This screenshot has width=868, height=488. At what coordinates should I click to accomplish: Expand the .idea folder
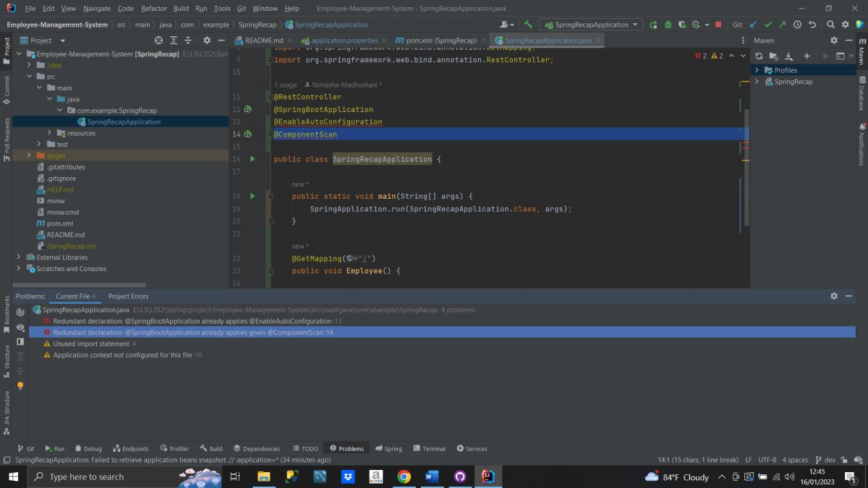click(x=30, y=65)
